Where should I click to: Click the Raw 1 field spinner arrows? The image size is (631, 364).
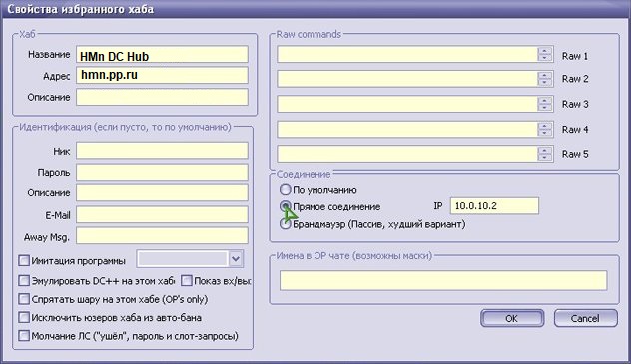[544, 54]
